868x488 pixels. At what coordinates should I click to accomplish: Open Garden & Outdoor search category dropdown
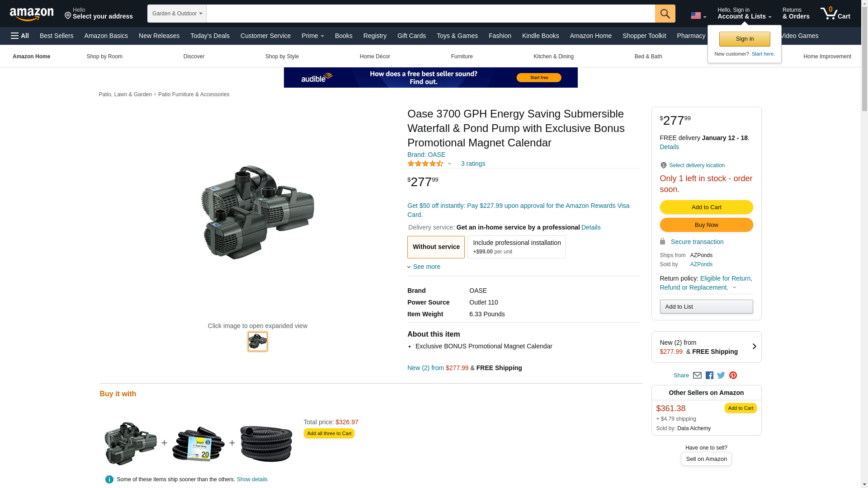(x=177, y=14)
